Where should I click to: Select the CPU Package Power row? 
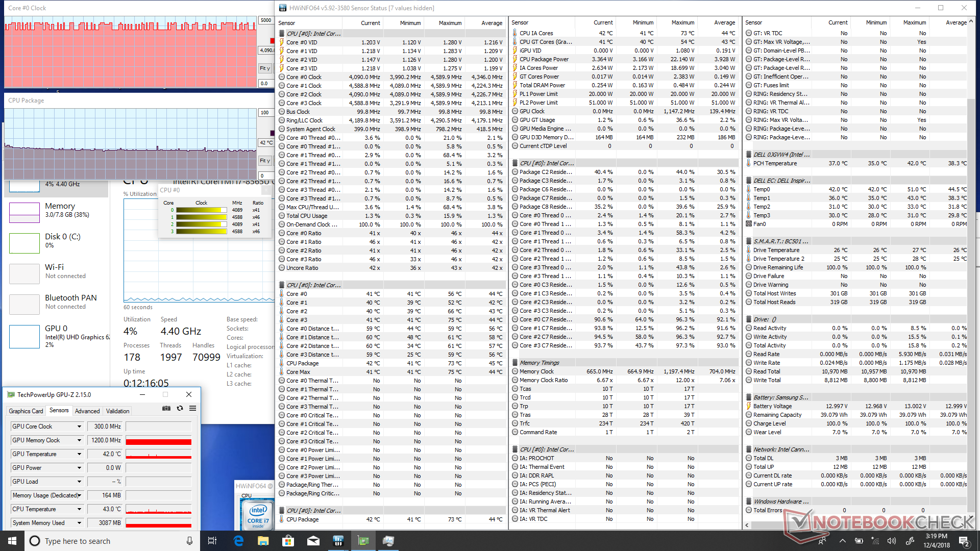pos(625,59)
